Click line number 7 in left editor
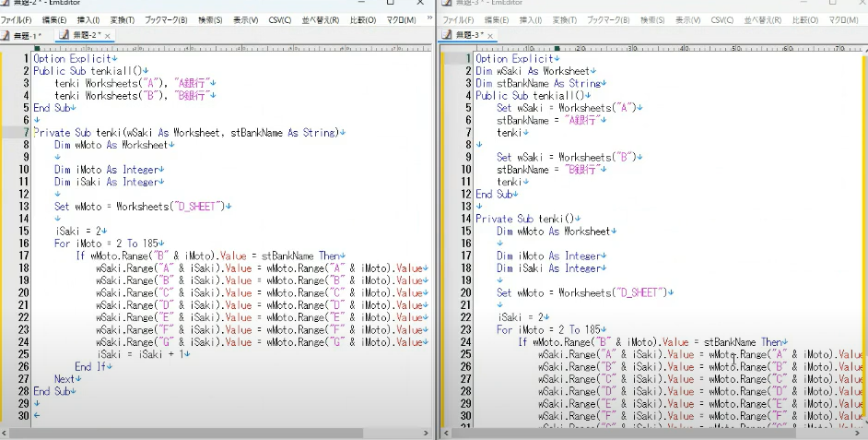The height and width of the screenshot is (440, 868). 25,133
